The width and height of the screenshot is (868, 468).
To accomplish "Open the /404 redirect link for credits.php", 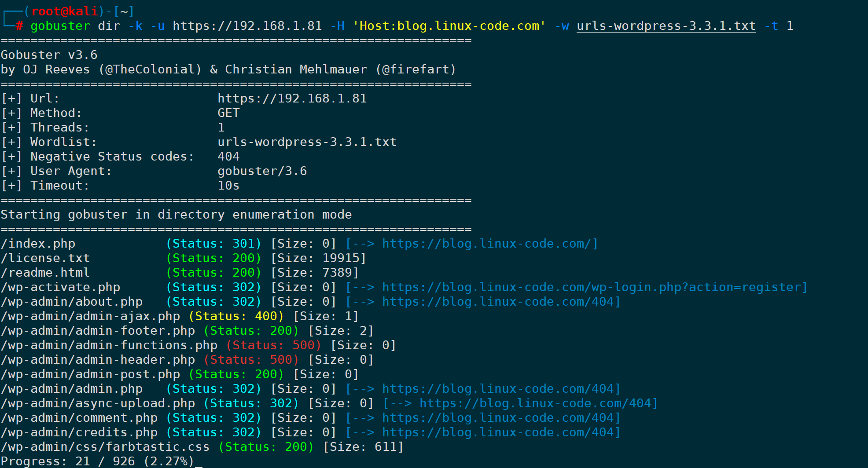I will click(x=497, y=432).
